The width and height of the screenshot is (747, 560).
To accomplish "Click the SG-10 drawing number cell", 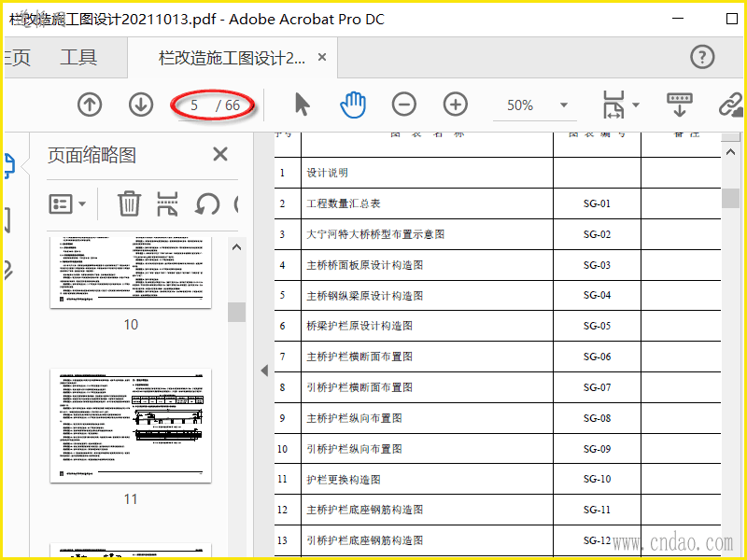I will (597, 479).
